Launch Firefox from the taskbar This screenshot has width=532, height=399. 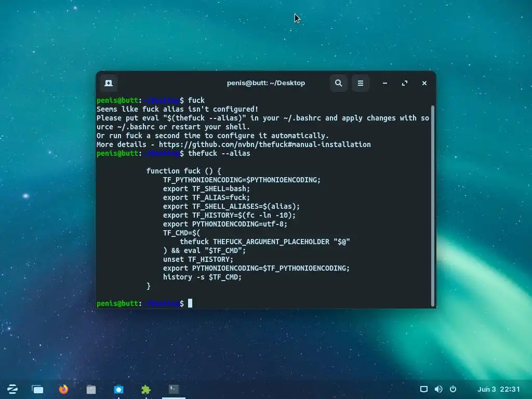pyautogui.click(x=63, y=389)
